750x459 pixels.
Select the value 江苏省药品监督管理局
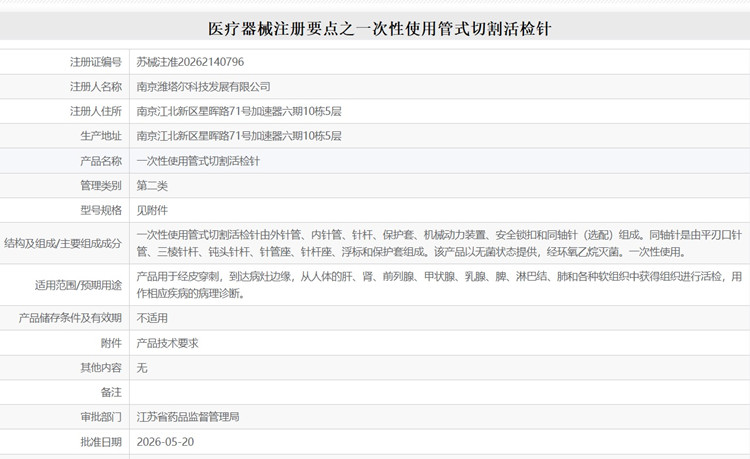pyautogui.click(x=188, y=417)
